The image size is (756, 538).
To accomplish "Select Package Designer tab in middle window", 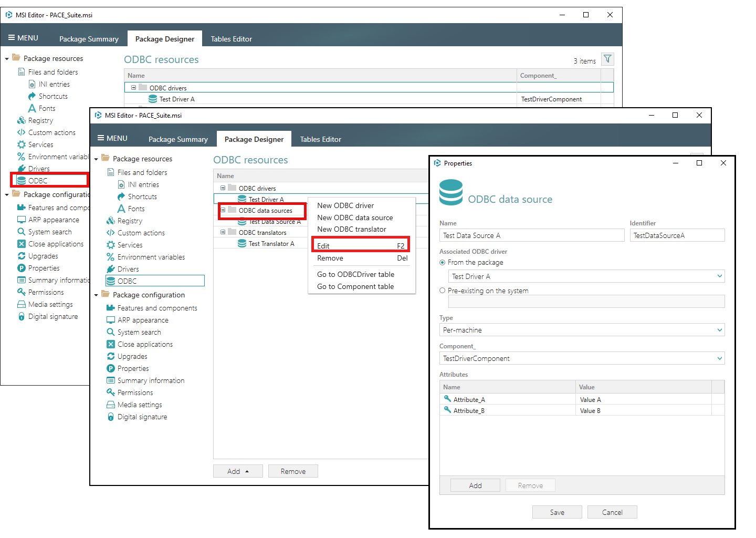I will (x=254, y=139).
